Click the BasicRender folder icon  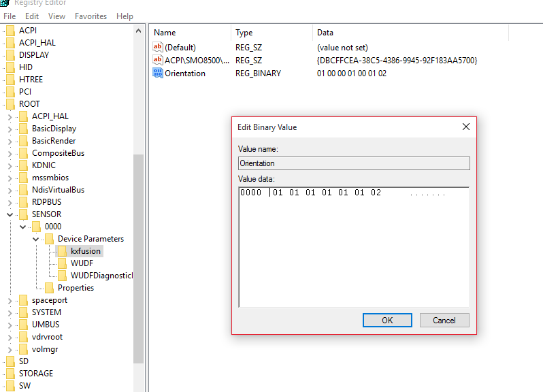pos(24,141)
